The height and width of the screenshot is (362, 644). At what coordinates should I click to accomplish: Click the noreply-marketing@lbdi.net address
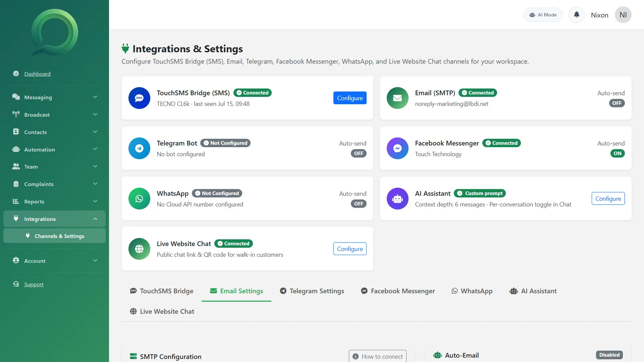pyautogui.click(x=452, y=104)
